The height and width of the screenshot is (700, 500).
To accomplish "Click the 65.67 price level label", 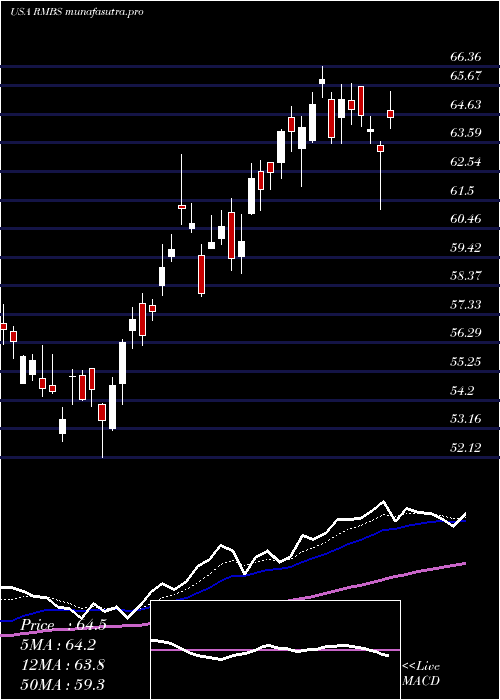I will click(x=466, y=76).
